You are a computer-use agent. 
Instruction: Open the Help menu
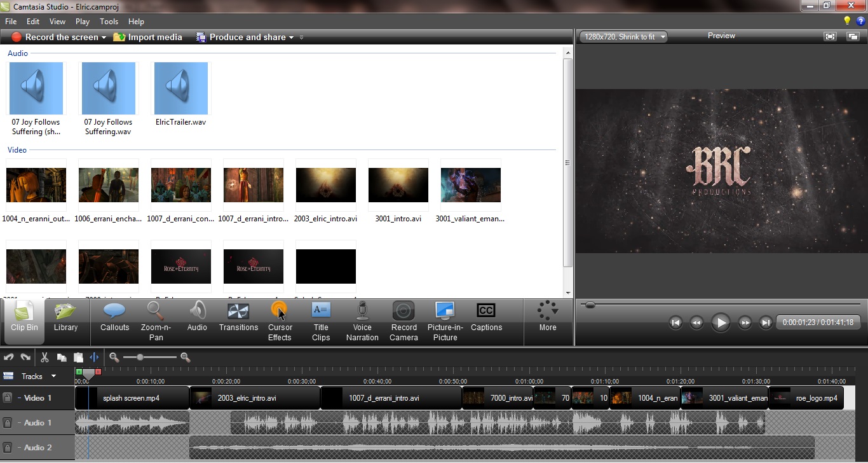tap(136, 21)
